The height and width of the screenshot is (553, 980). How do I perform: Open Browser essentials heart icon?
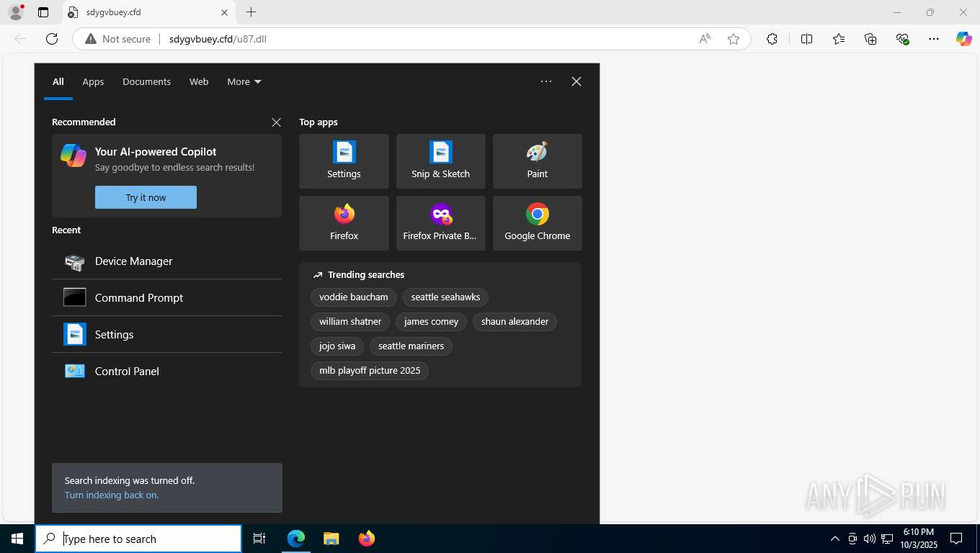tap(902, 39)
